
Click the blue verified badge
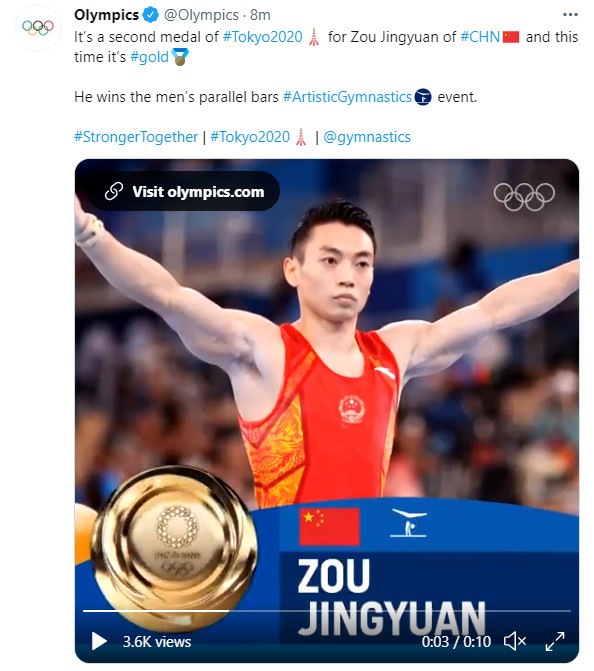(x=151, y=15)
